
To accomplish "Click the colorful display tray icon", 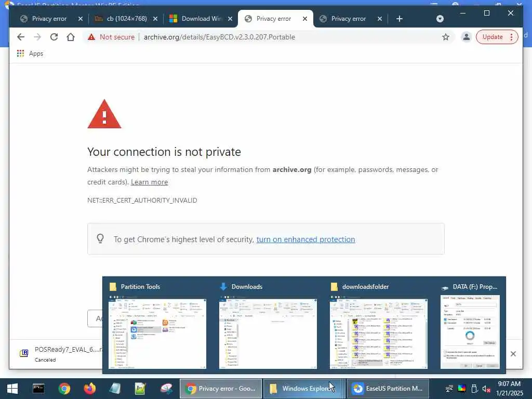I will coord(462,389).
